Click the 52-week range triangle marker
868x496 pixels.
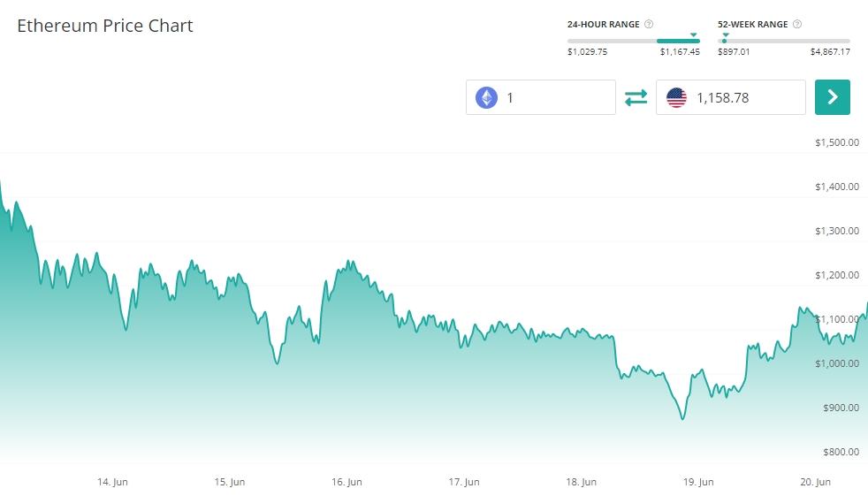tap(725, 34)
